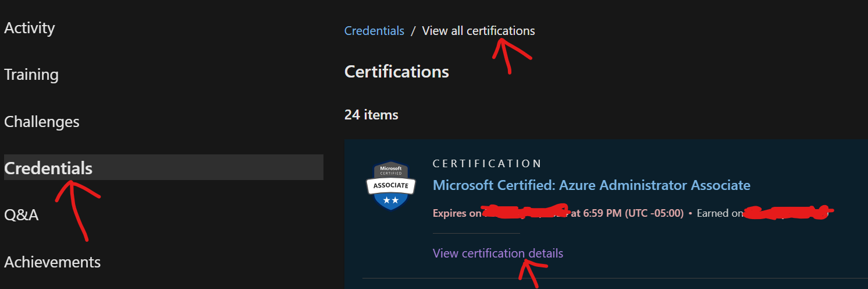Open the Credentials sidebar item
The width and height of the screenshot is (868, 289).
click(x=163, y=168)
